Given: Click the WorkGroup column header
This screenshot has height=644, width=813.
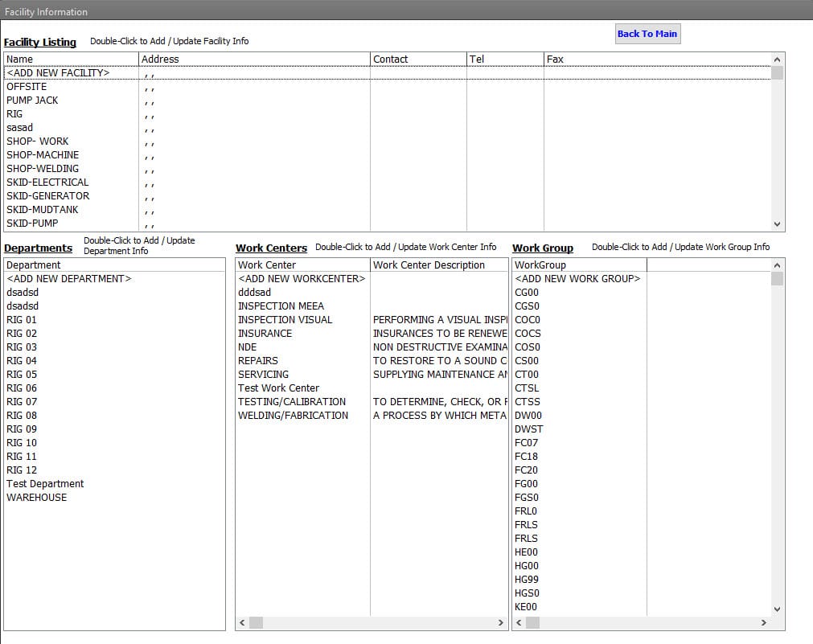Looking at the screenshot, I should pos(580,265).
